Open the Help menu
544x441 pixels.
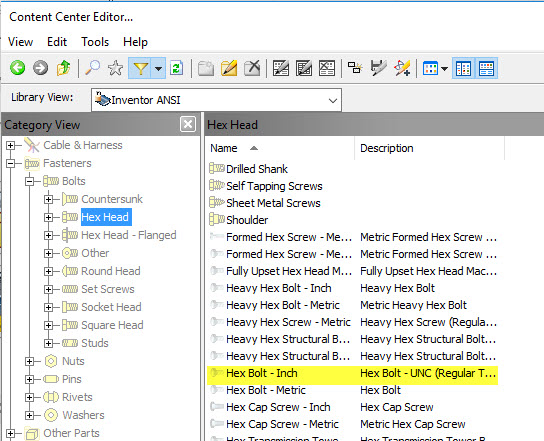[x=135, y=42]
